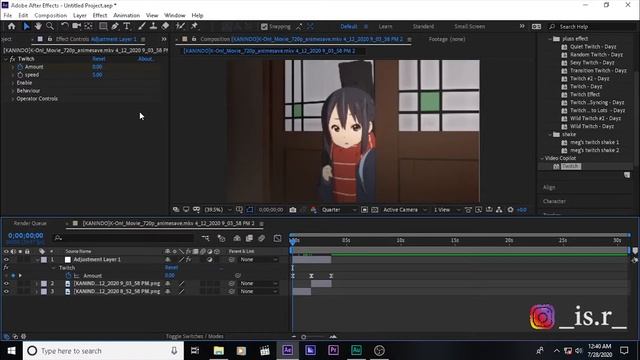The width and height of the screenshot is (640, 360).
Task: Toggle Amount stopwatch in Effect Controls
Action: click(x=20, y=67)
